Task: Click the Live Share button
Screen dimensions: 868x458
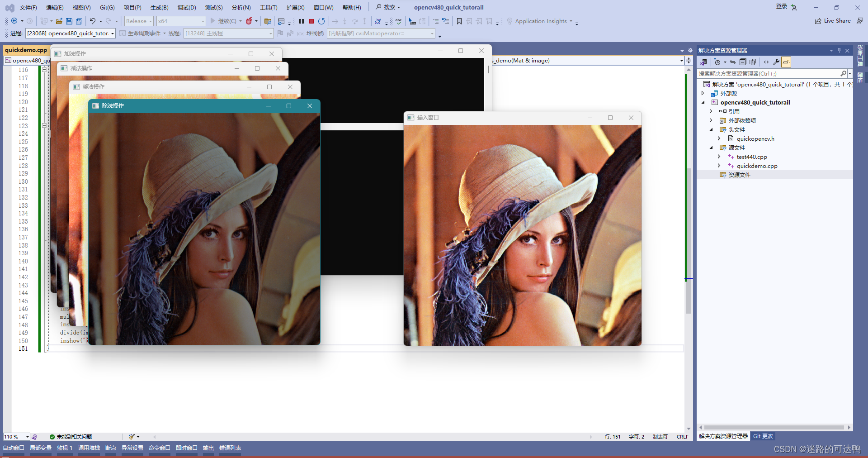Action: pyautogui.click(x=833, y=21)
